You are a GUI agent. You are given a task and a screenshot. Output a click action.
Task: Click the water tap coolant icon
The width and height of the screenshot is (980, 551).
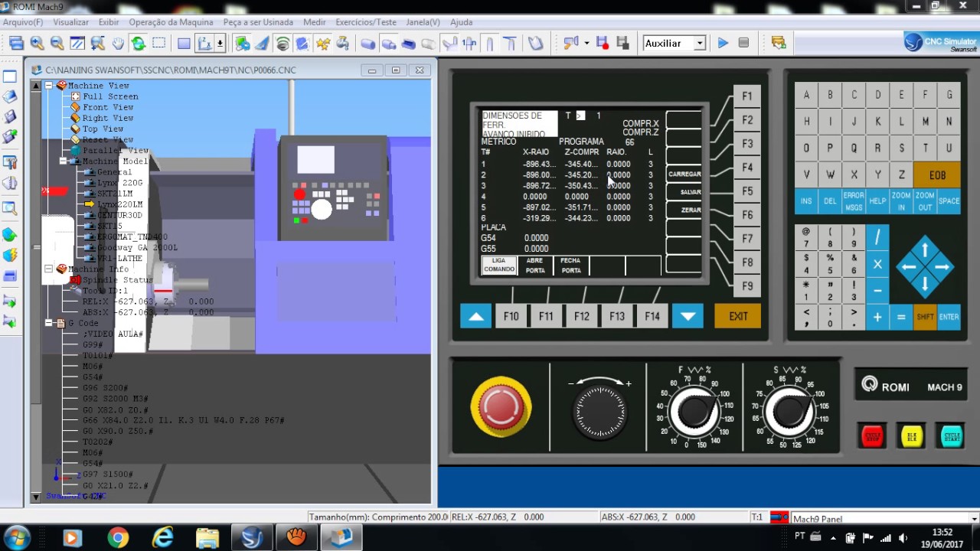pyautogui.click(x=342, y=44)
